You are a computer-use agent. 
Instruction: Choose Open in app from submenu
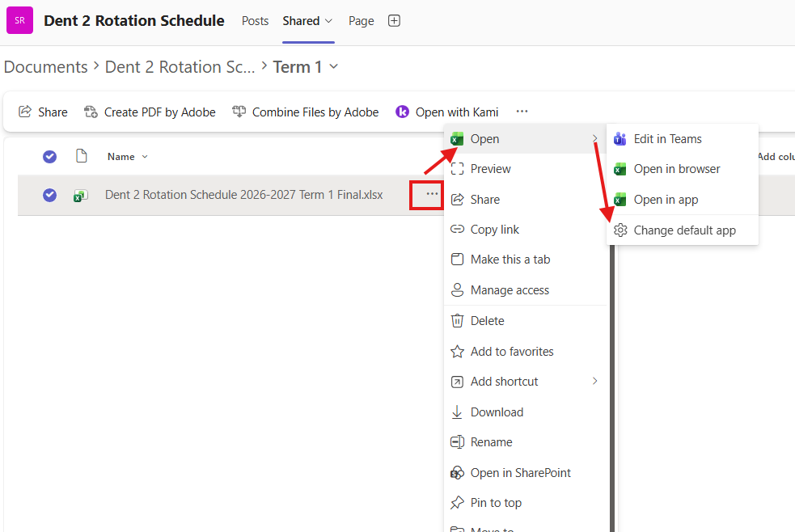coord(683,200)
